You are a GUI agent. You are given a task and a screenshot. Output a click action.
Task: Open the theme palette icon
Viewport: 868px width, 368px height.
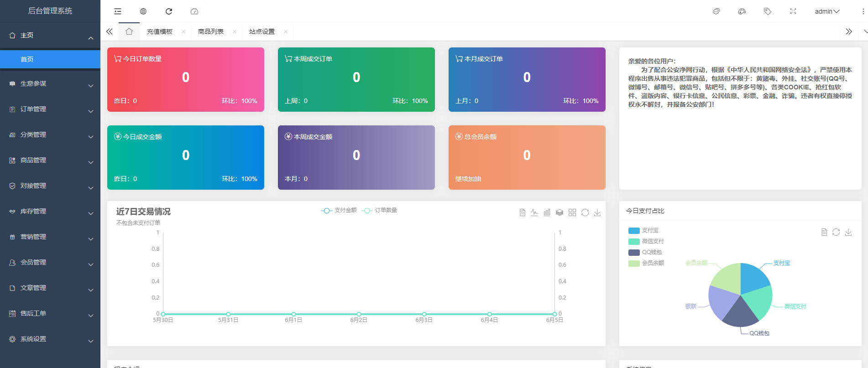[x=742, y=11]
